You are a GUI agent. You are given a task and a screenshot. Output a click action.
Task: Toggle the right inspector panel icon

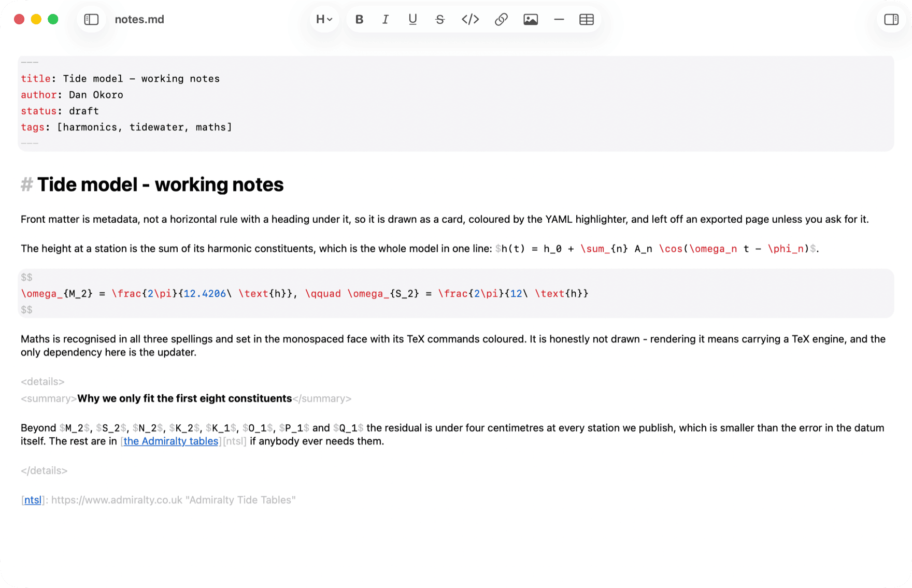pos(891,20)
